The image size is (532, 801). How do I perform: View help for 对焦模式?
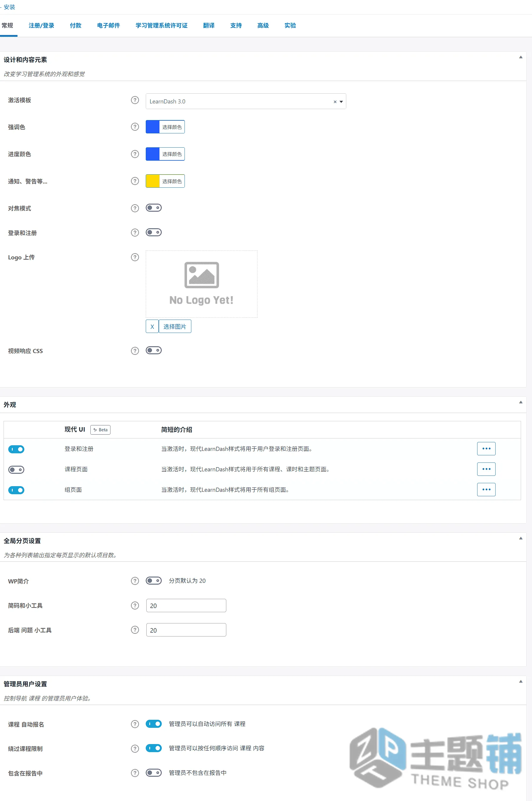(x=135, y=208)
